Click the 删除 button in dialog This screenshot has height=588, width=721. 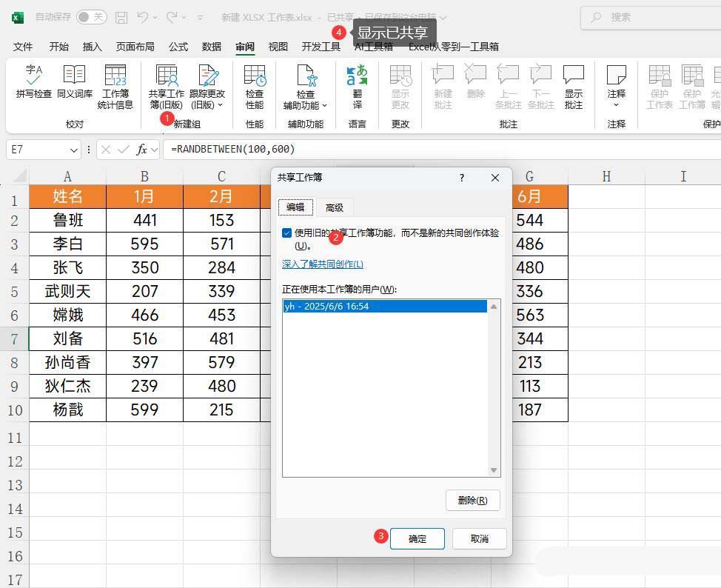(x=472, y=500)
